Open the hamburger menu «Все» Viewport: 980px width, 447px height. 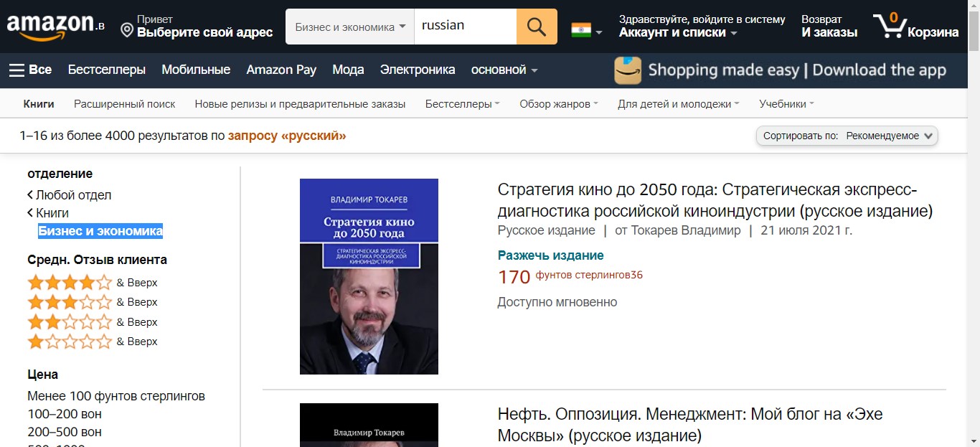(x=30, y=70)
